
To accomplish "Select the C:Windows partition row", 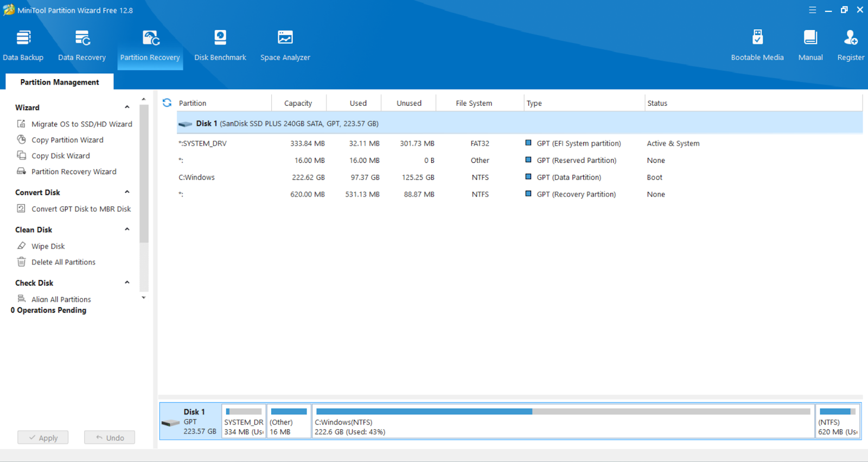I will click(x=197, y=178).
